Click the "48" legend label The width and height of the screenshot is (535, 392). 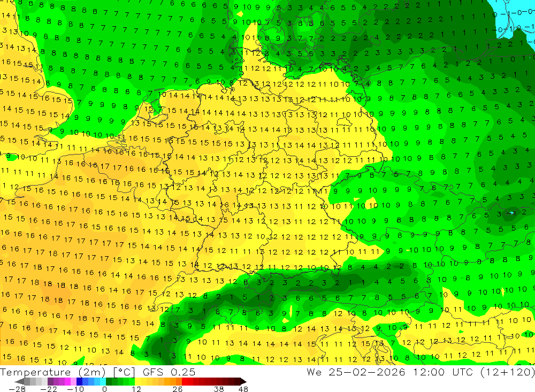pos(243,389)
